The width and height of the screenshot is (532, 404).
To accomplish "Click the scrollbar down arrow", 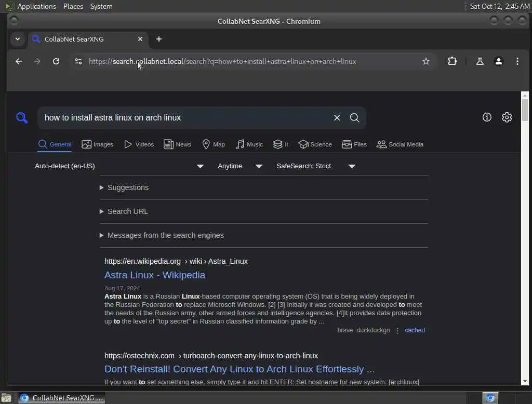I will [525, 381].
